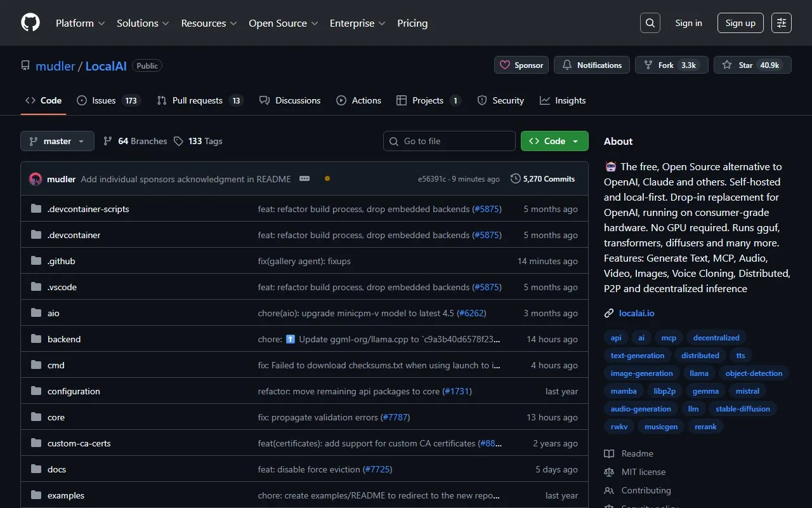This screenshot has width=812, height=508.
Task: Click the Notifications bell button
Action: (x=591, y=65)
